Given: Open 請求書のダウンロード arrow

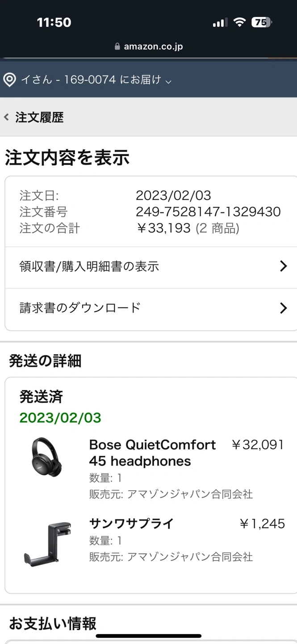Looking at the screenshot, I should pos(283,308).
